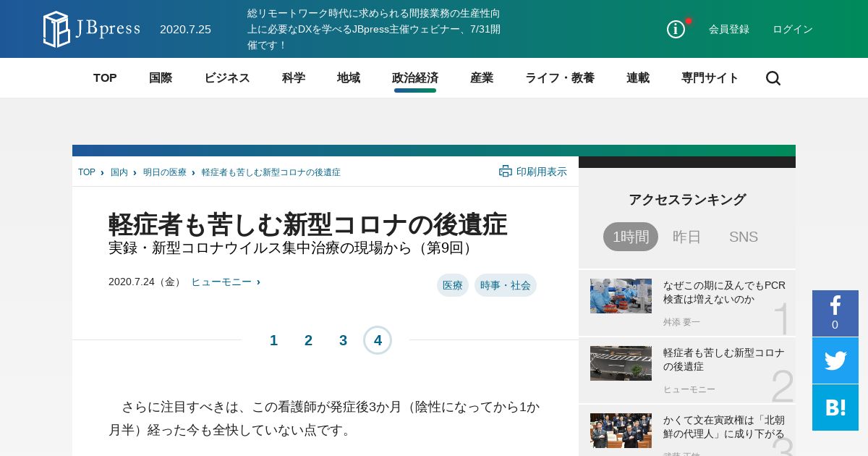Open the ライフ・教養 menu
The height and width of the screenshot is (456, 868).
[x=560, y=78]
